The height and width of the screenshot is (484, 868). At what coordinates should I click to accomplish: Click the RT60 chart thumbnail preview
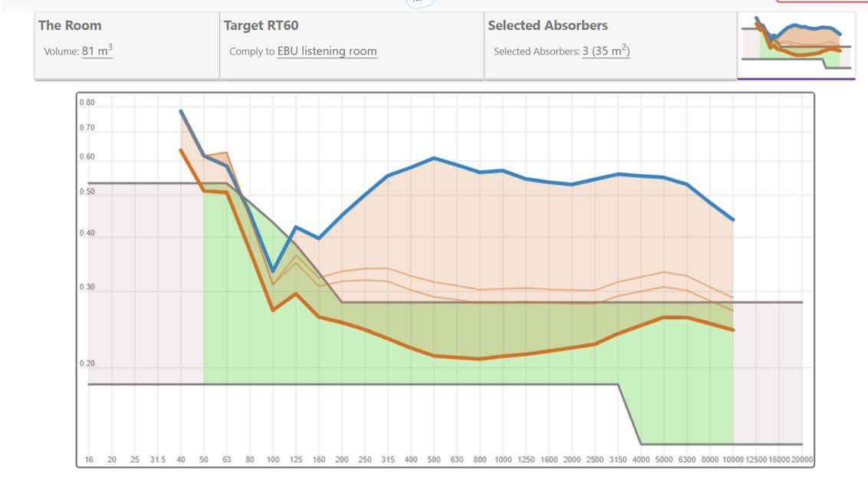point(796,45)
